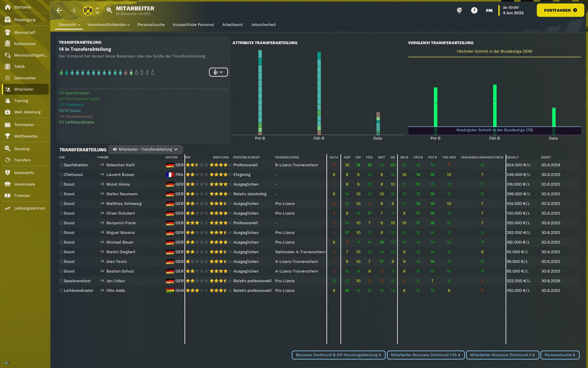Open Mitarbeiter Borussia Dortmund II
This screenshot has width=588, height=368.
(x=502, y=355)
